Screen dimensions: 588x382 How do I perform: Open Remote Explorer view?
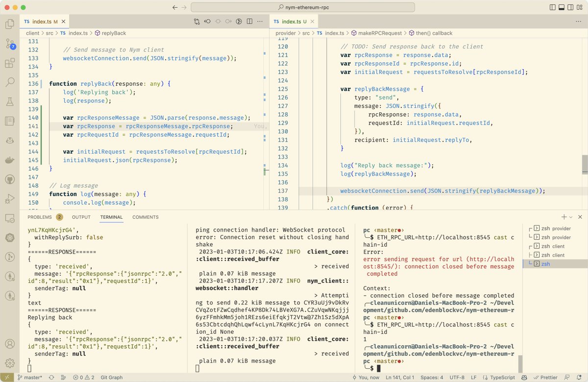[9, 218]
